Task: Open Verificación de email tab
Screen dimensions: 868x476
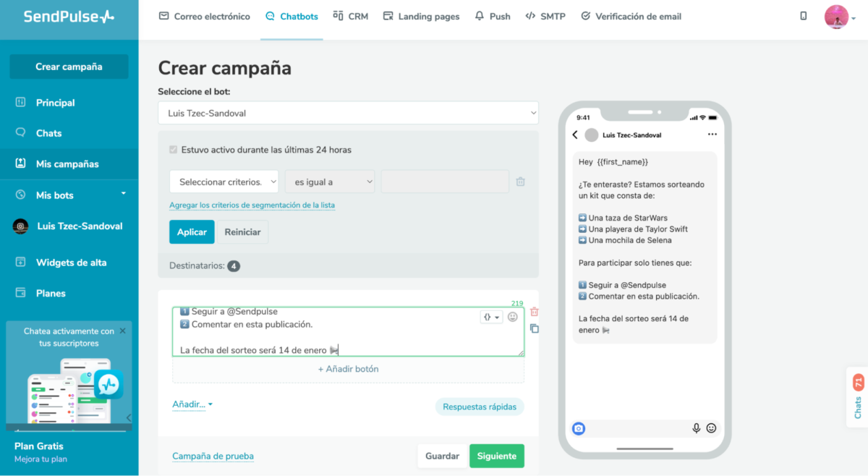Action: point(631,16)
